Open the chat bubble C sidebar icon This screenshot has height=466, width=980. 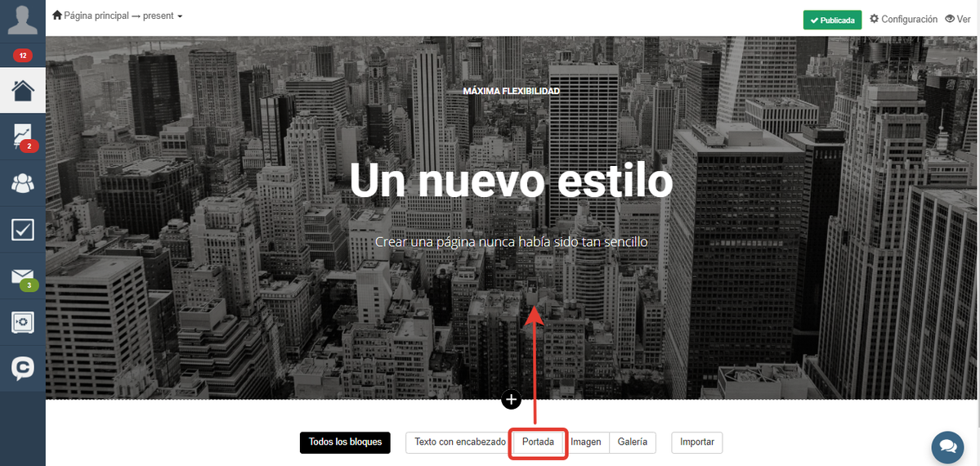(23, 369)
